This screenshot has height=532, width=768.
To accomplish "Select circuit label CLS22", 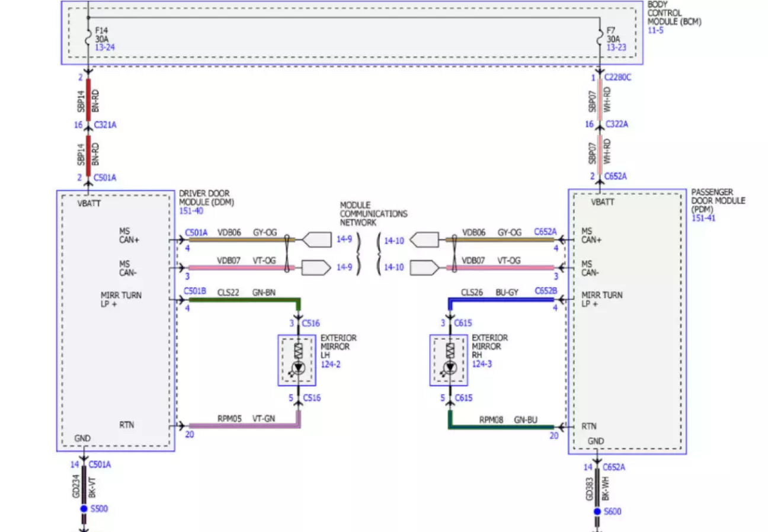I will coord(228,292).
